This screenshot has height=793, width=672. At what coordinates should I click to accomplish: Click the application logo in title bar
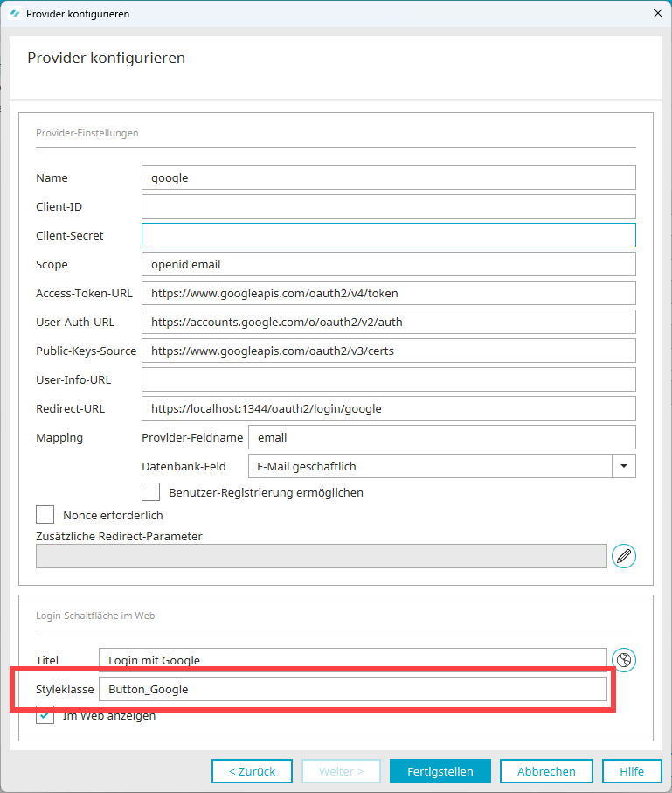coord(15,14)
